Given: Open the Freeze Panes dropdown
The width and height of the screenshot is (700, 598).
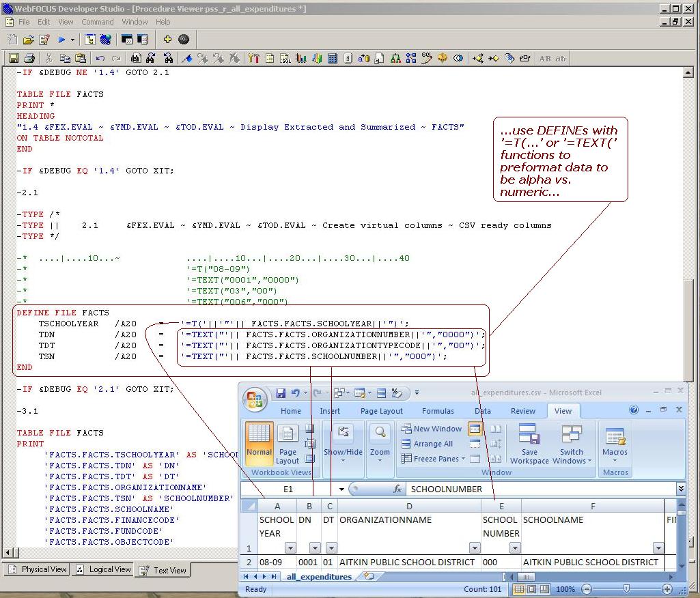Looking at the screenshot, I should coord(432,458).
